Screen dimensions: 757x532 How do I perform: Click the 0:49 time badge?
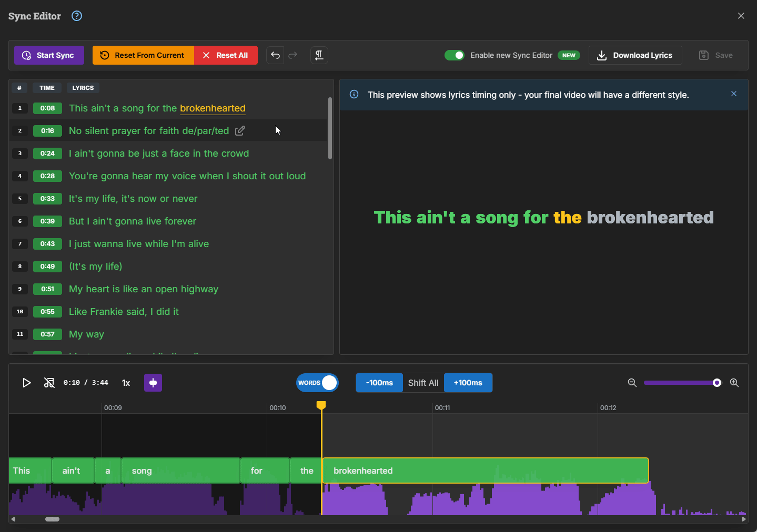47,267
